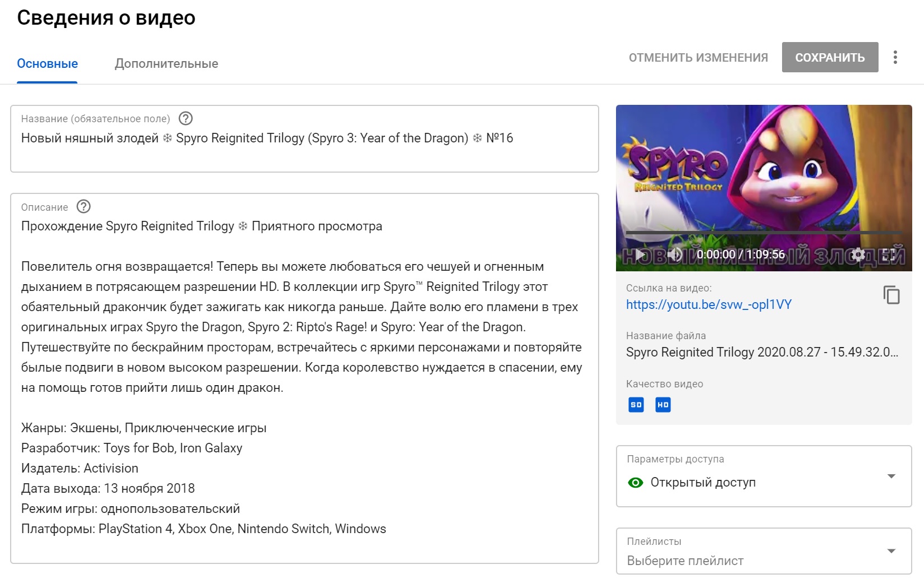Open the youtu.be video link
Image resolution: width=924 pixels, height=583 pixels.
(709, 304)
